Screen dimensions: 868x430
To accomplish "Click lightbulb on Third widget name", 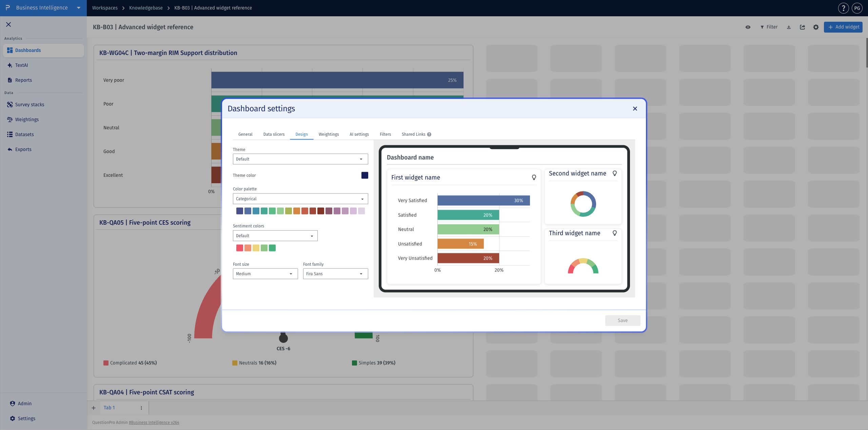I will pos(614,233).
